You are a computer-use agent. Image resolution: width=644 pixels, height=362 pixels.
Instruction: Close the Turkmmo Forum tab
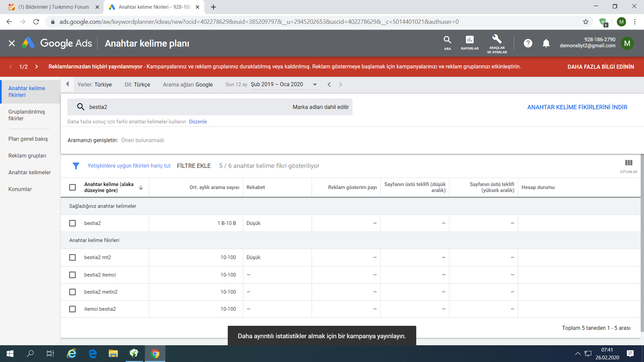tap(97, 7)
